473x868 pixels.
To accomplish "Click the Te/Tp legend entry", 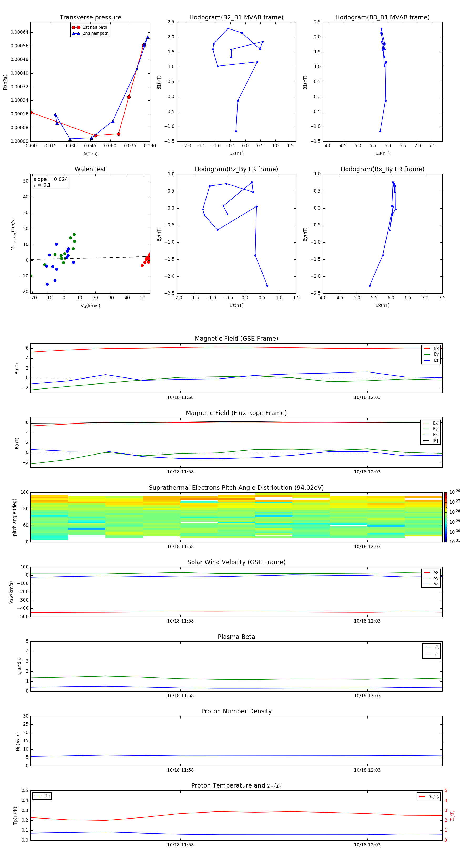I will (429, 796).
